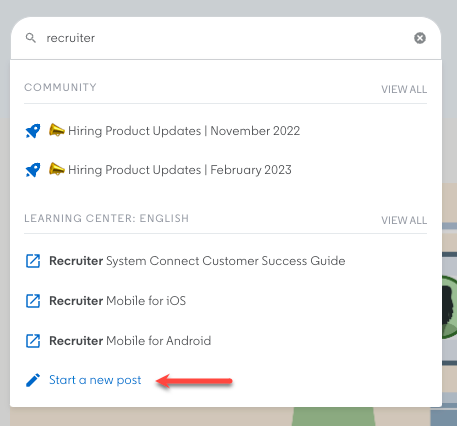The width and height of the screenshot is (457, 426).
Task: Click into the search field containing "recruiter"
Action: (227, 38)
